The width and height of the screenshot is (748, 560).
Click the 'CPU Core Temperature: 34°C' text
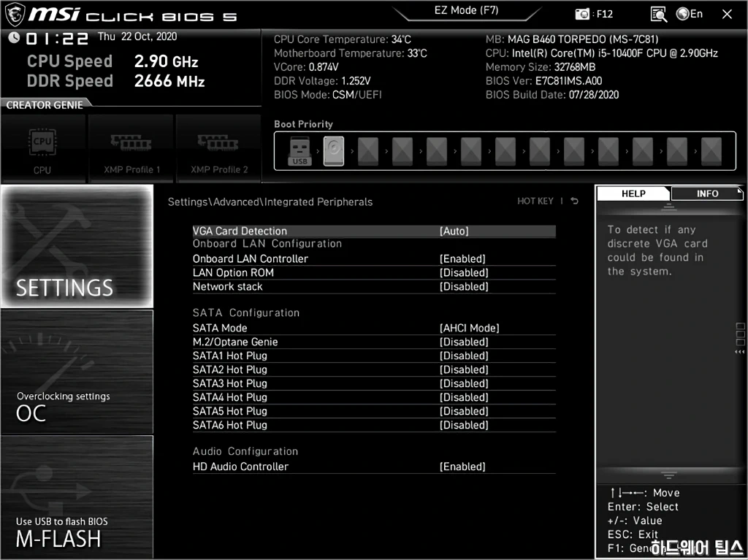[x=343, y=39]
